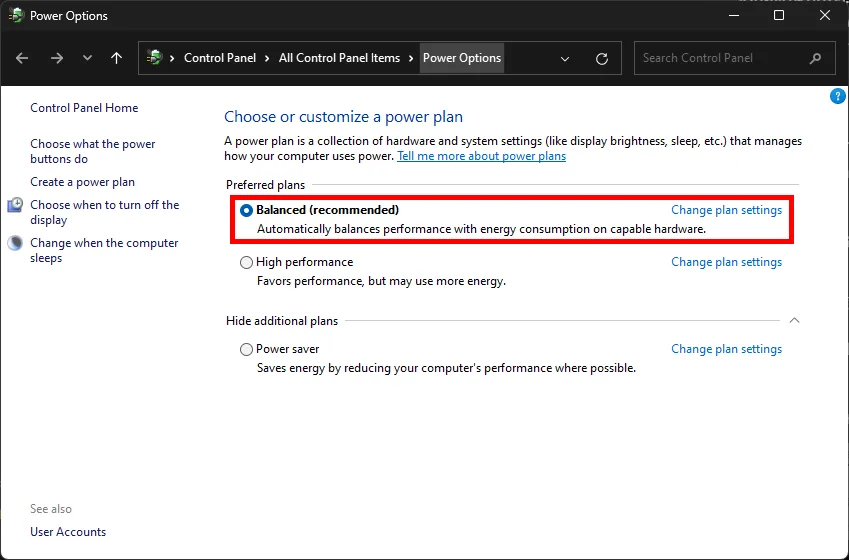This screenshot has height=560, width=849.
Task: Minimize the Power Options window
Action: click(734, 15)
